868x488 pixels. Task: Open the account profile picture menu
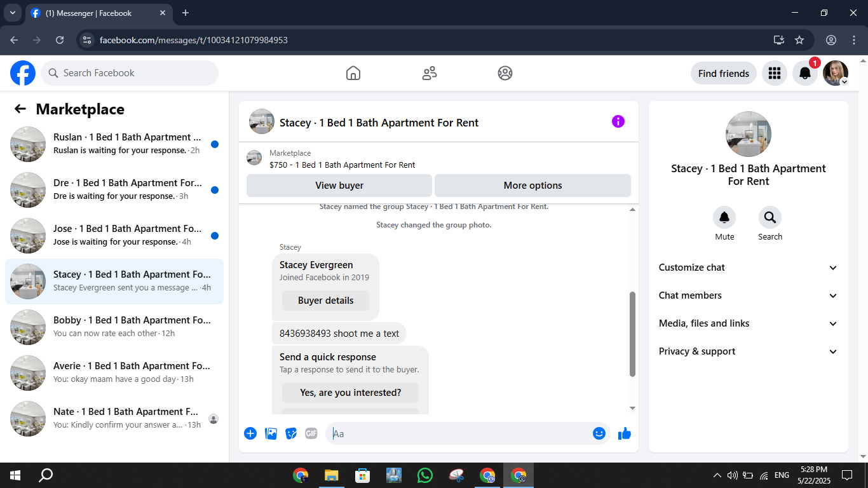(x=836, y=73)
